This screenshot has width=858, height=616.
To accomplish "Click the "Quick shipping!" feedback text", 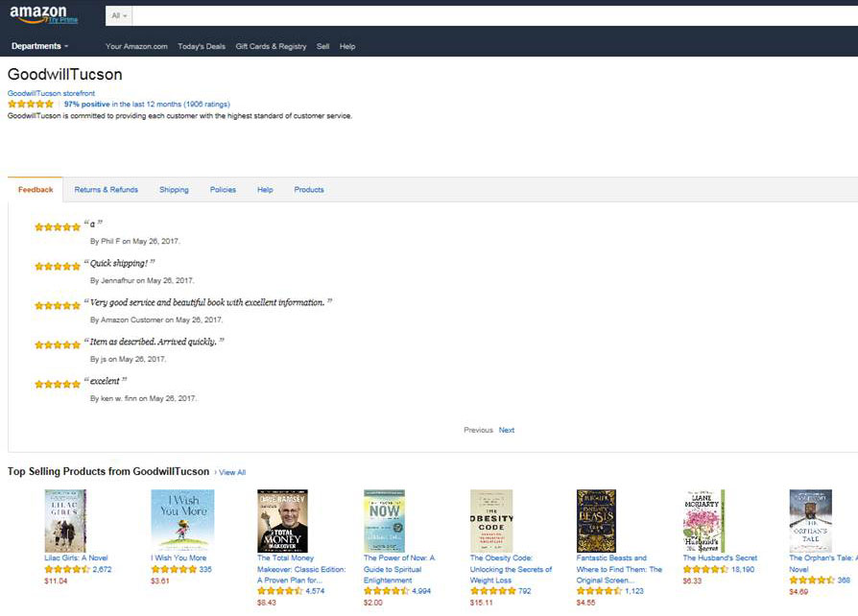I will pyautogui.click(x=119, y=263).
